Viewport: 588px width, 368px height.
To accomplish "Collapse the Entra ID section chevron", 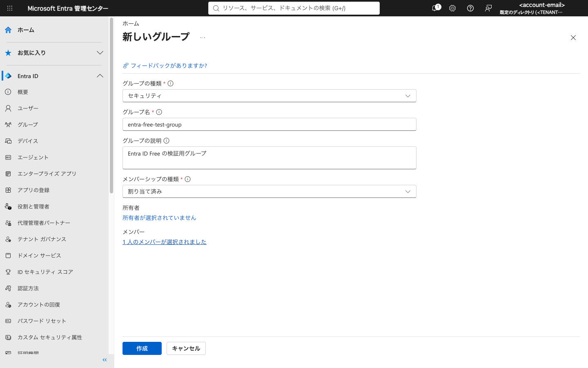I will (100, 76).
